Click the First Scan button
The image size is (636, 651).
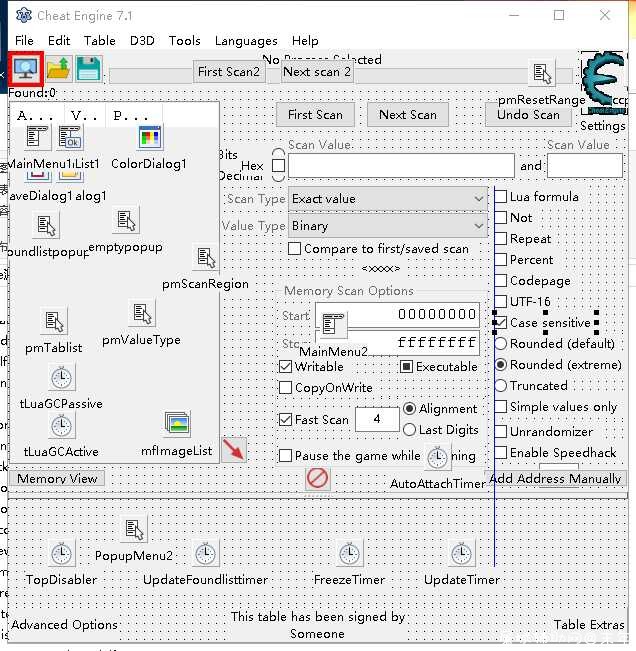(x=316, y=115)
